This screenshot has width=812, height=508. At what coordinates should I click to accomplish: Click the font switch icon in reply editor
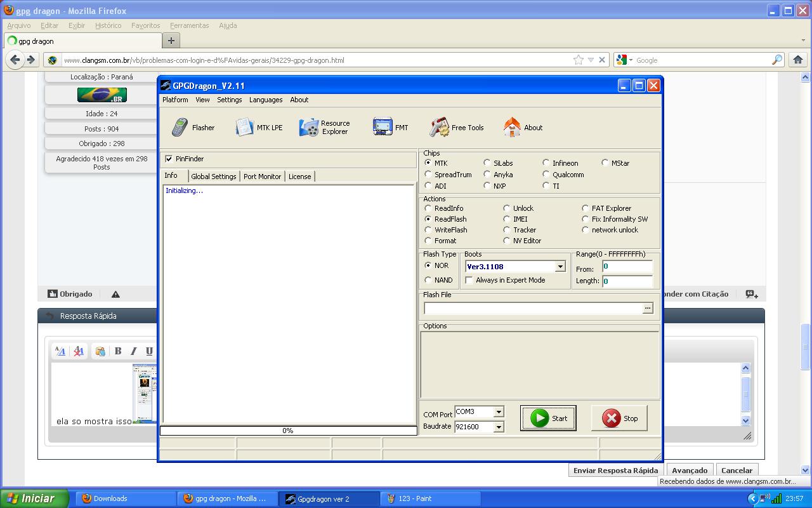(60, 351)
